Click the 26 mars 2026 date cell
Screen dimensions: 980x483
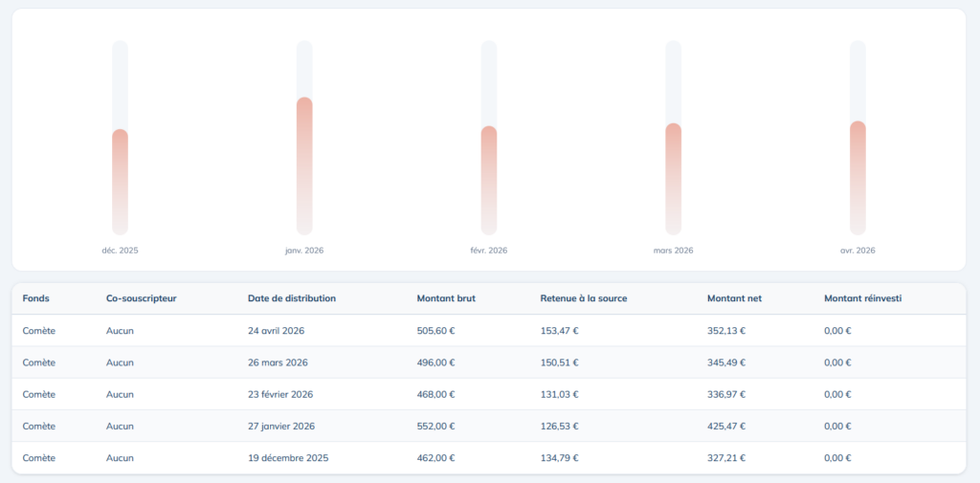(x=278, y=362)
